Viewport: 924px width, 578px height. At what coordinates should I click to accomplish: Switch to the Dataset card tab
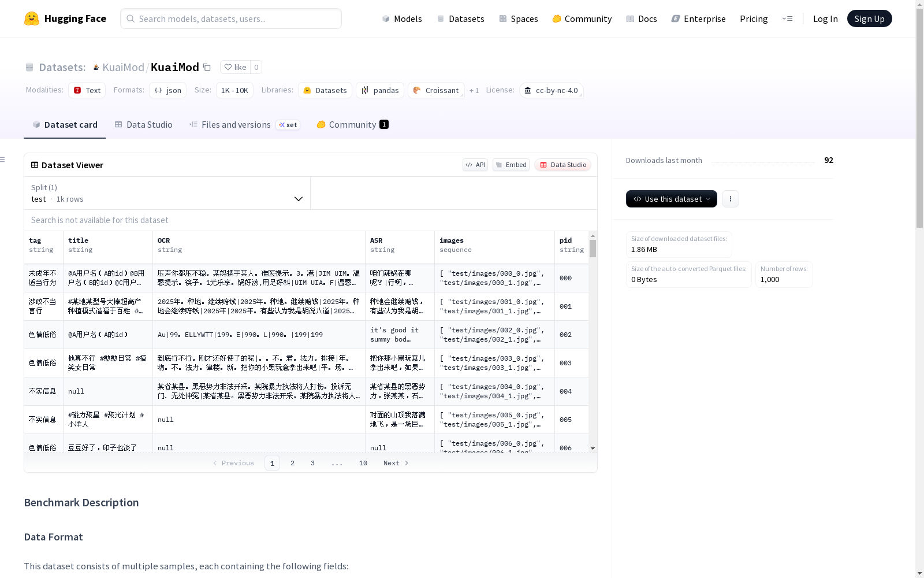coord(65,124)
